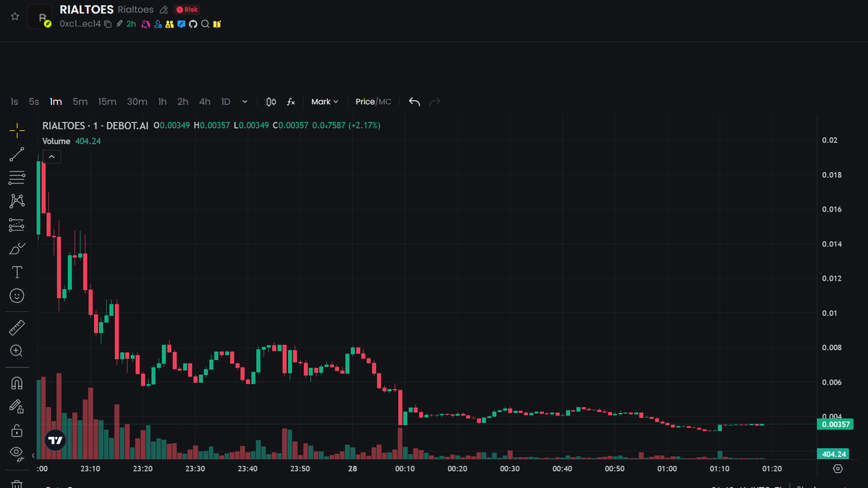This screenshot has height=488, width=868.
Task: Click the pink creature icon in header
Action: pos(145,24)
